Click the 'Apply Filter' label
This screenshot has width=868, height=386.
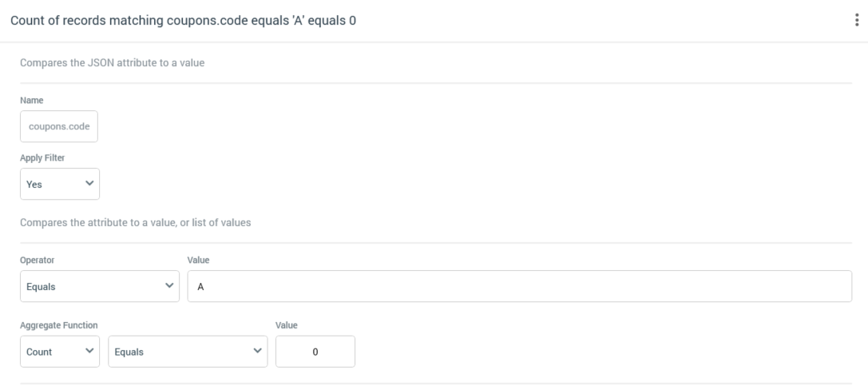(42, 157)
